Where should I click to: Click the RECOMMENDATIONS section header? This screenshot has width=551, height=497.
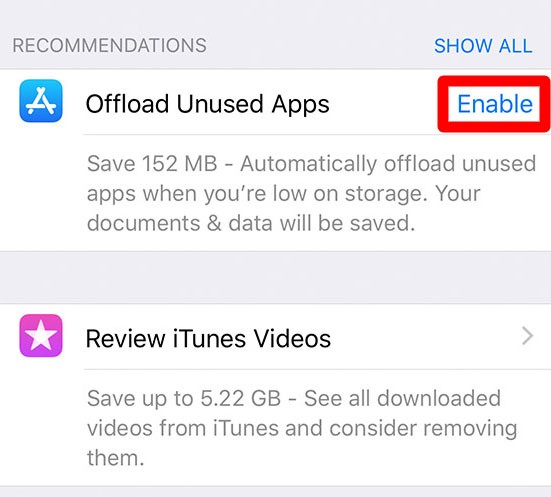110,46
